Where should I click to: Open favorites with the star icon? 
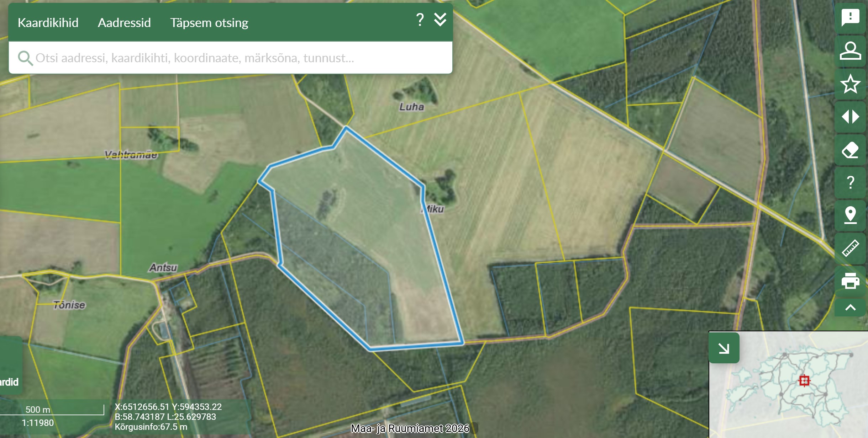point(850,84)
